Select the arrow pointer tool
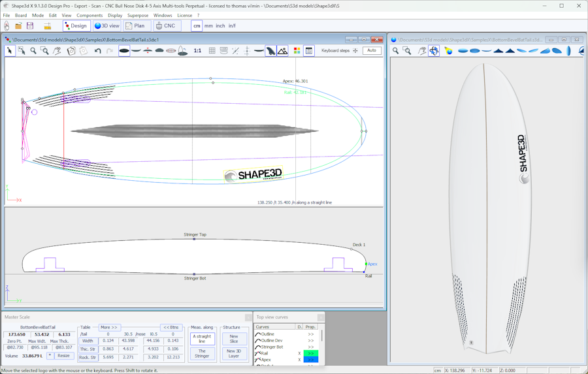The height and width of the screenshot is (374, 588). (x=10, y=51)
